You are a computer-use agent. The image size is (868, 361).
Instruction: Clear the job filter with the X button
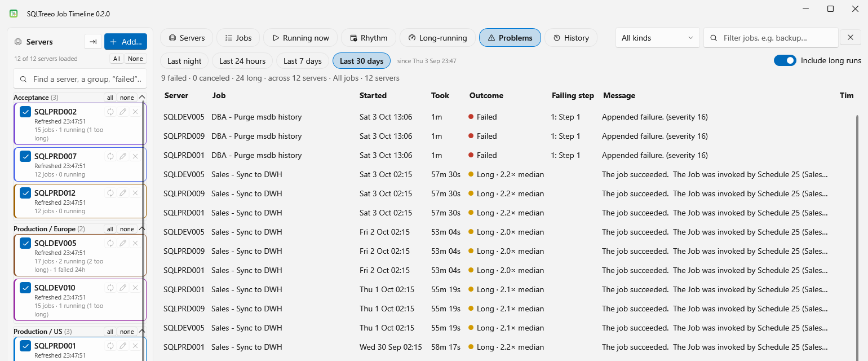tap(851, 38)
